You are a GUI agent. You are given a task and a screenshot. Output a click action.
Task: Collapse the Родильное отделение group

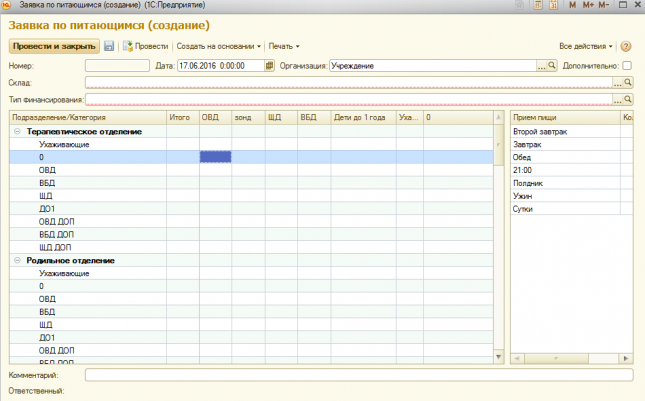pos(17,260)
